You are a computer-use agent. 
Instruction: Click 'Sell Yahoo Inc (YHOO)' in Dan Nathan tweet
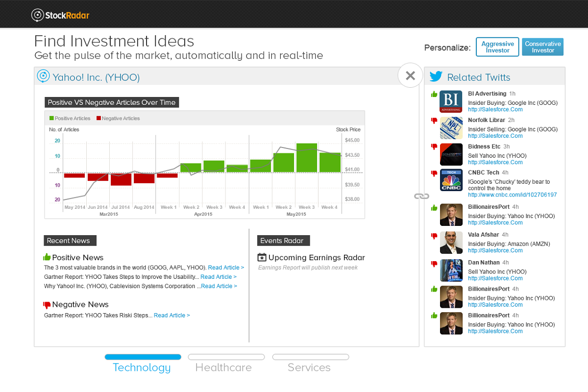(x=497, y=271)
